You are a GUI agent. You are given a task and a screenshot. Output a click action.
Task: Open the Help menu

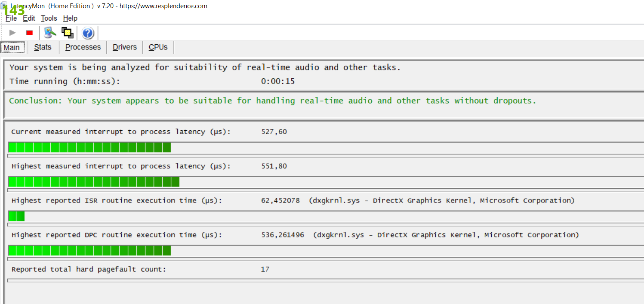70,18
